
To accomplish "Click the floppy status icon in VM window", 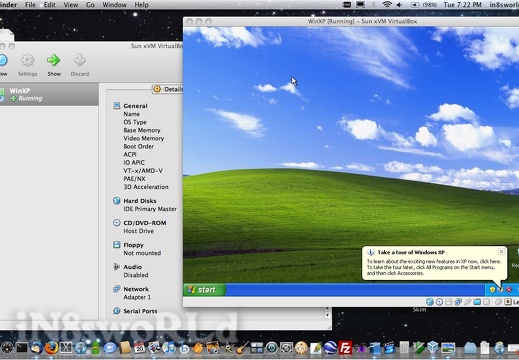I will point(449,302).
